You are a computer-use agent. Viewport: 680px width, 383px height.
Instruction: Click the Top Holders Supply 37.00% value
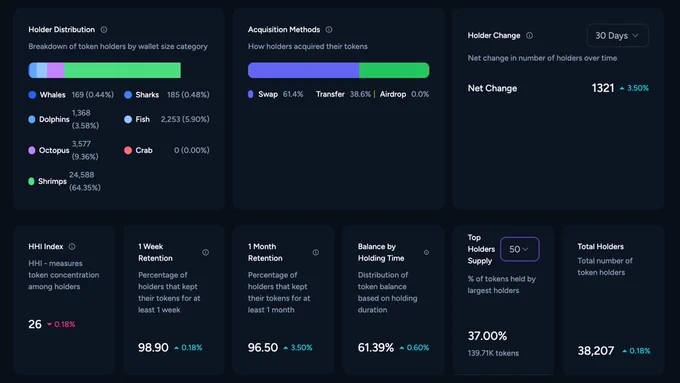pos(487,336)
